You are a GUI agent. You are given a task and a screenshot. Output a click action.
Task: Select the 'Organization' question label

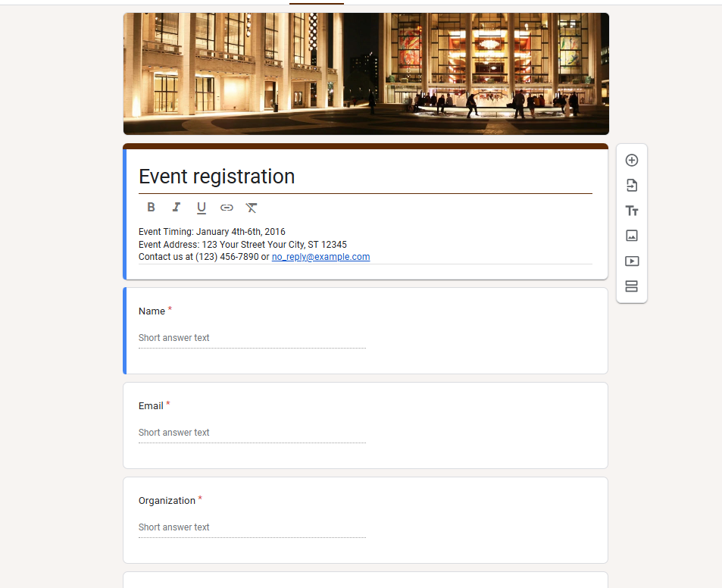pos(167,501)
